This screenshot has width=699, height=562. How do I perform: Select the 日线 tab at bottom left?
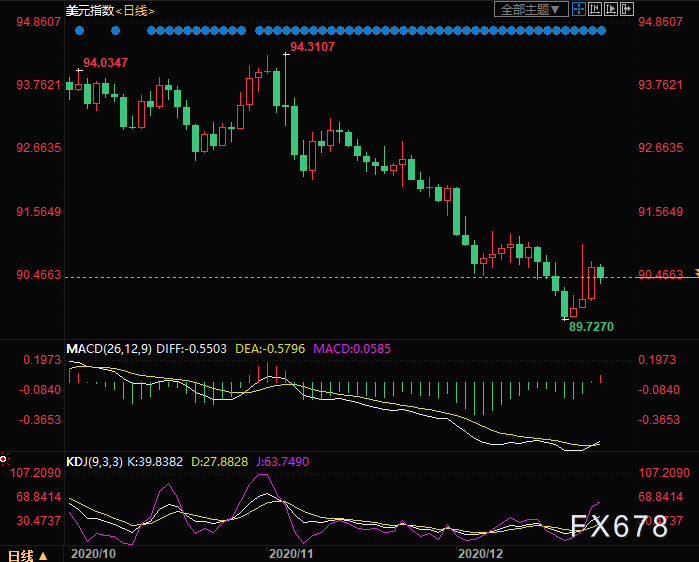tap(20, 554)
